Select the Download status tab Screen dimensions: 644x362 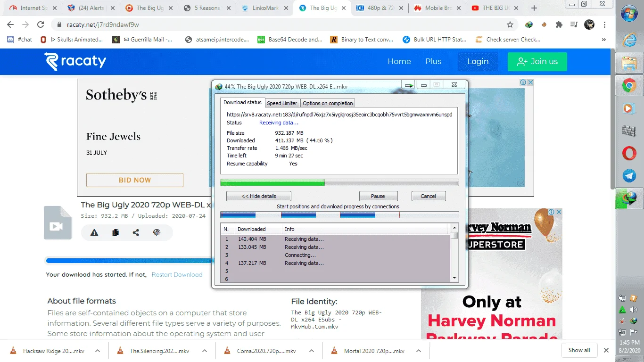[242, 102]
